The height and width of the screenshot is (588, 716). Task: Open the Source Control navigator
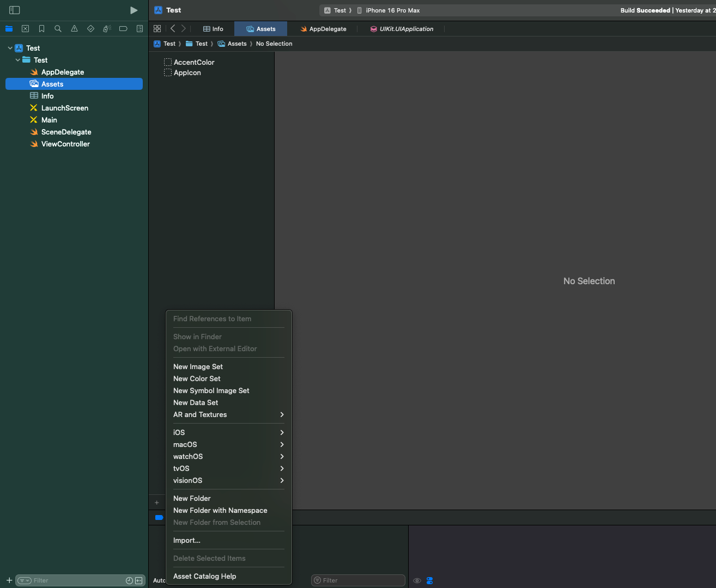click(x=25, y=29)
